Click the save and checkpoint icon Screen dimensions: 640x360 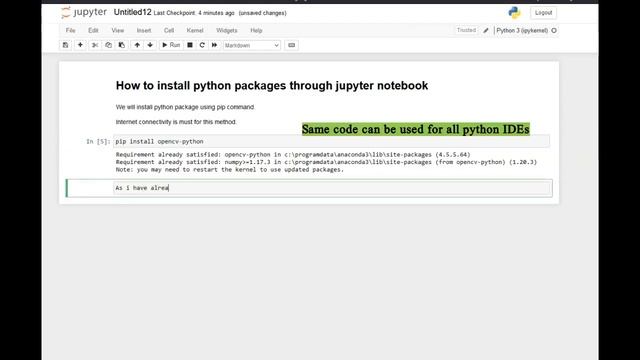click(65, 45)
